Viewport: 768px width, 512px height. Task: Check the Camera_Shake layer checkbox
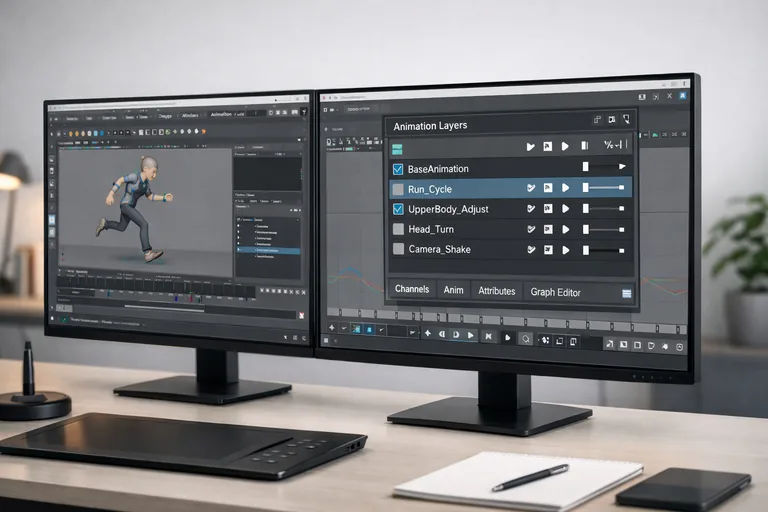pyautogui.click(x=398, y=249)
